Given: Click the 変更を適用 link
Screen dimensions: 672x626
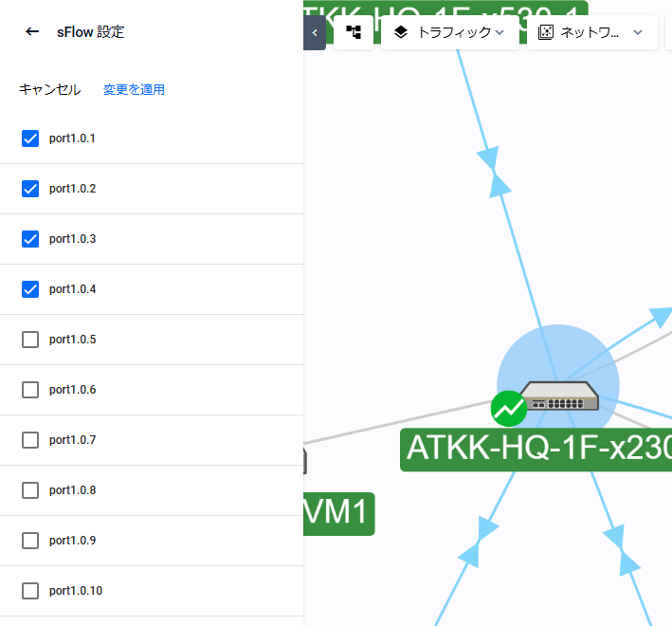Looking at the screenshot, I should click(134, 89).
